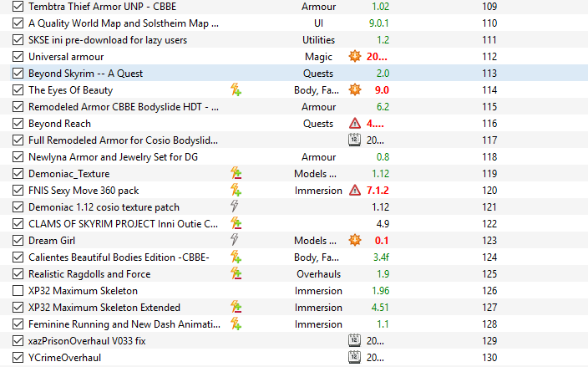Enable the XP32 Maximum Skeleton mod

[x=18, y=290]
